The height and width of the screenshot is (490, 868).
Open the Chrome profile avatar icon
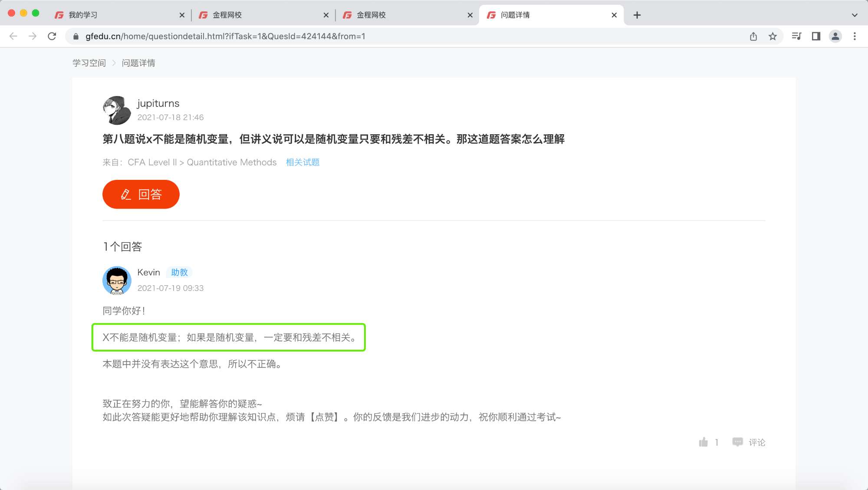(x=835, y=36)
